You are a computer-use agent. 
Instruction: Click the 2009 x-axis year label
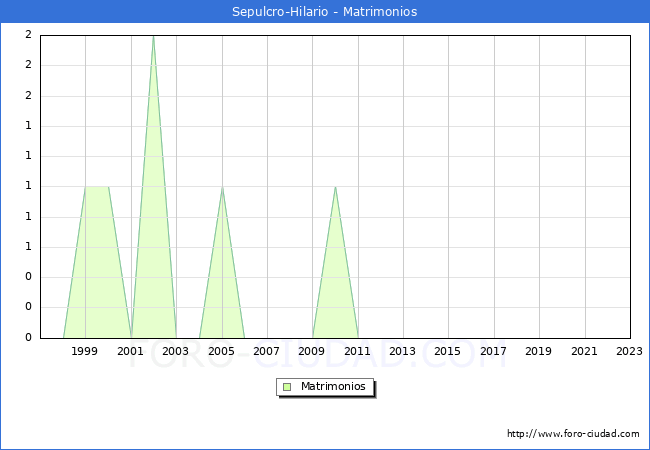pos(312,351)
